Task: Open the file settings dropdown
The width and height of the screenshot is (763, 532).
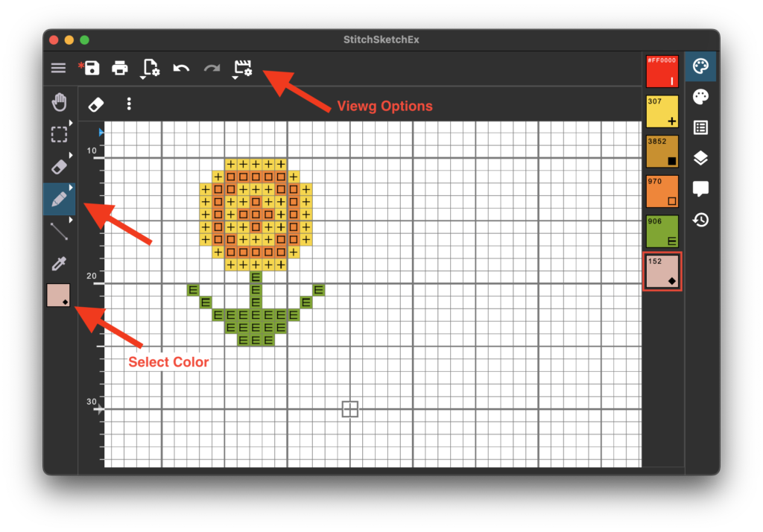Action: coord(151,69)
